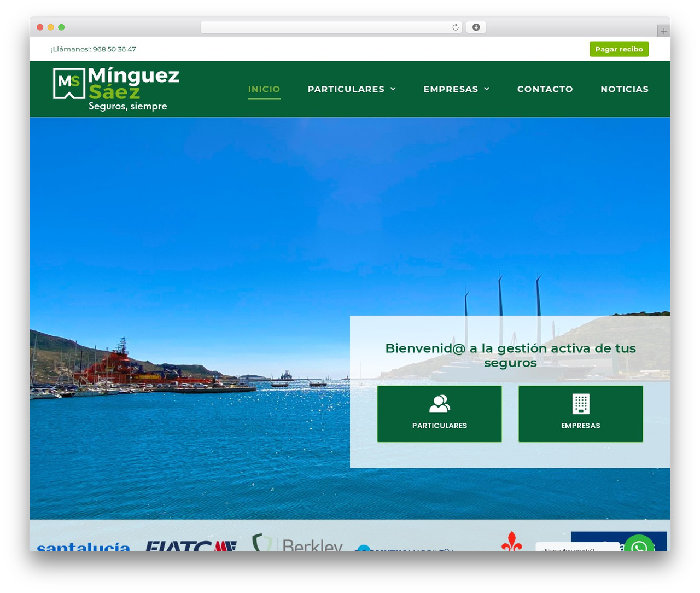Click the Berkley insurer logo
The width and height of the screenshot is (700, 593).
click(297, 543)
